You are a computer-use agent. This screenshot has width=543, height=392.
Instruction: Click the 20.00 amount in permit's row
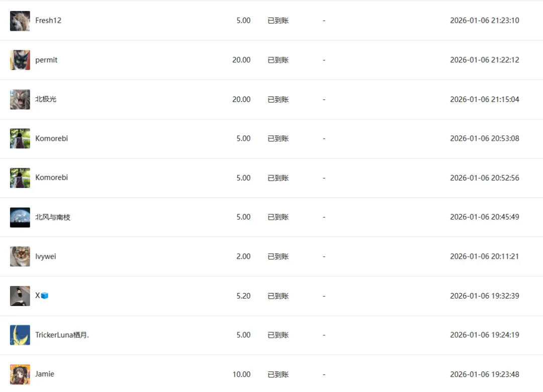(241, 60)
